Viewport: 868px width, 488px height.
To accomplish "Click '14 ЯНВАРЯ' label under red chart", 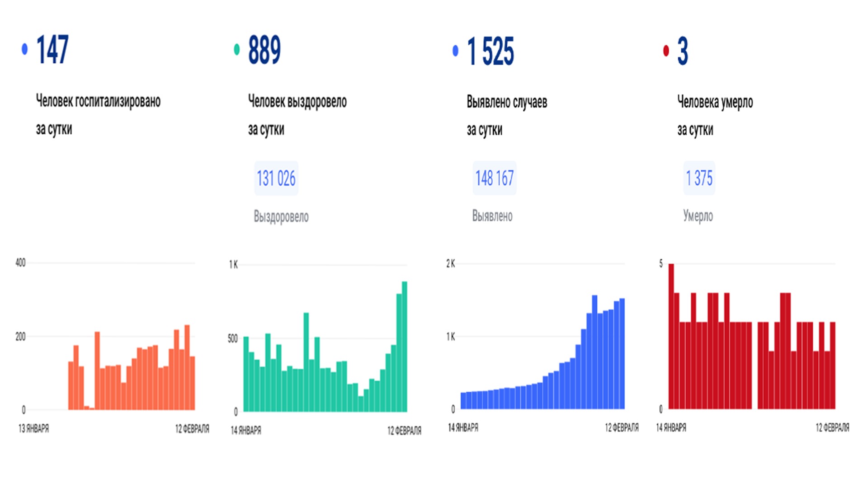I will coord(671,427).
